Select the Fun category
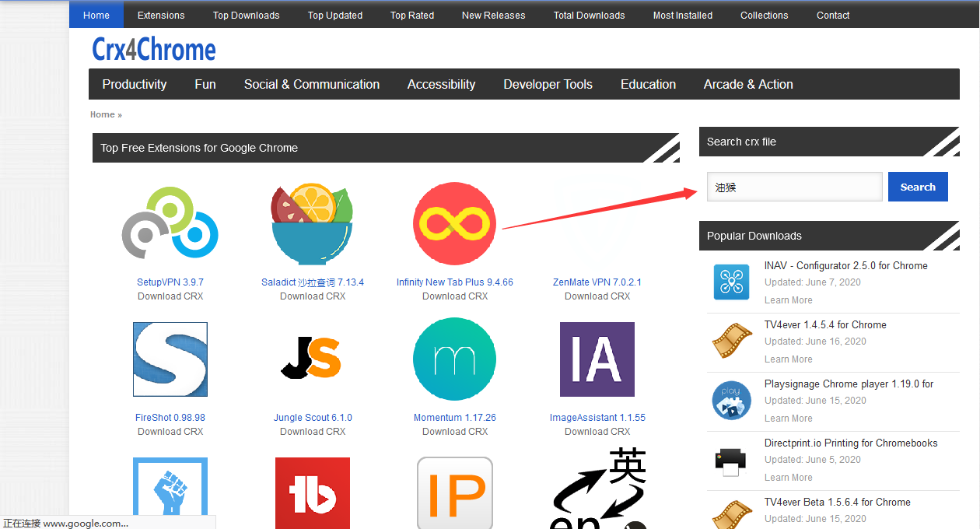The height and width of the screenshot is (529, 980). pyautogui.click(x=205, y=84)
